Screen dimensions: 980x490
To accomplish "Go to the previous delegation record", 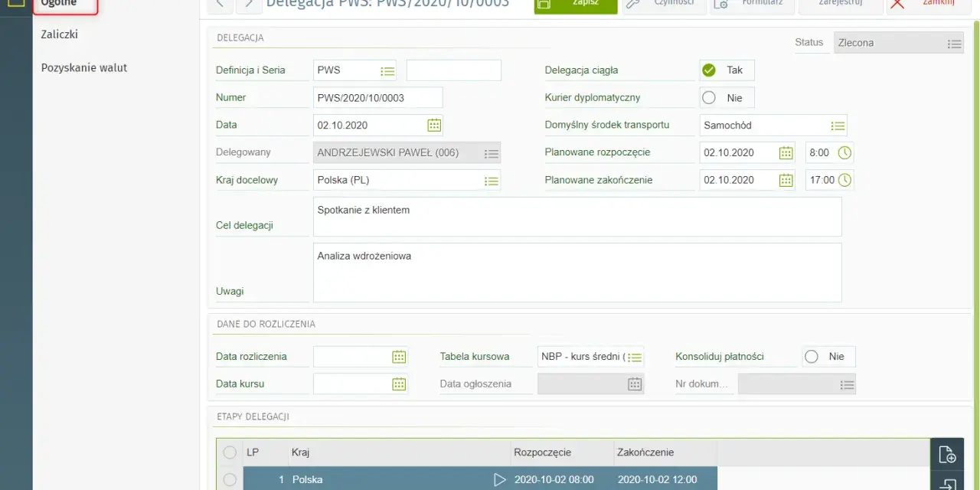I will tap(220, 5).
